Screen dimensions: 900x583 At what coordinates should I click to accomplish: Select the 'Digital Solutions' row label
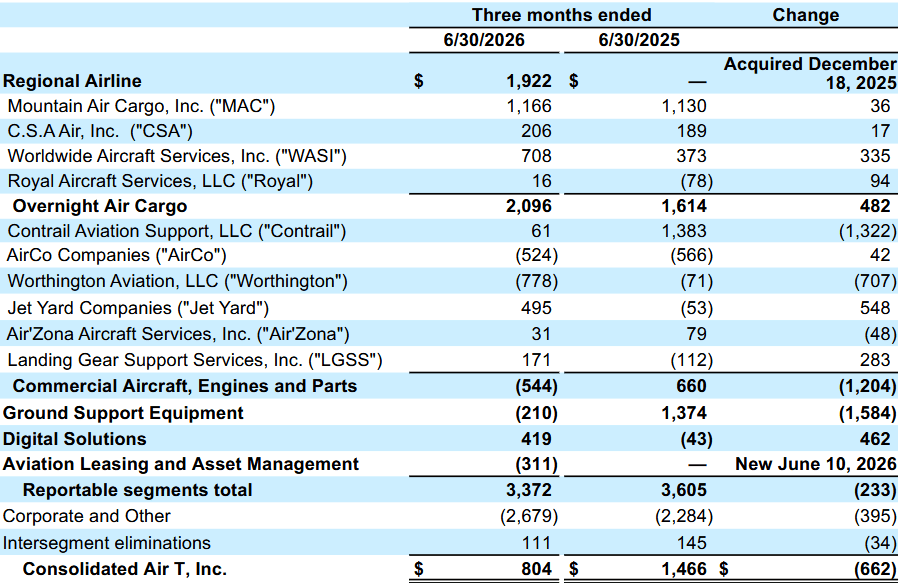[x=75, y=439]
